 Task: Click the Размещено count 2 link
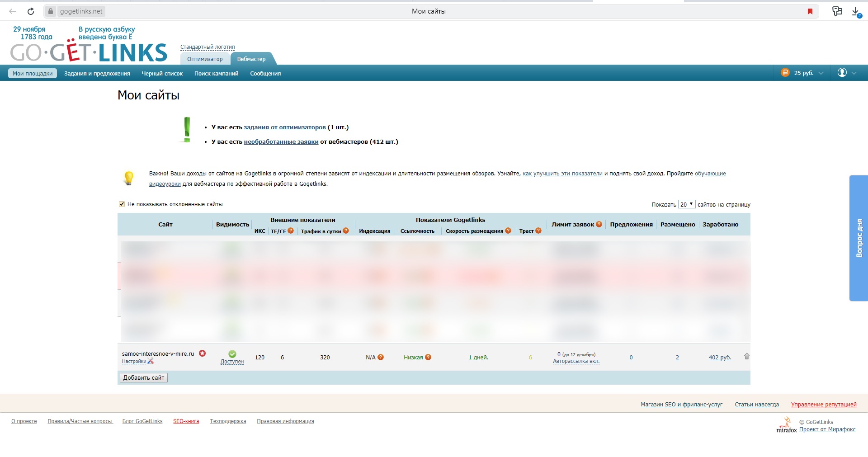coord(677,357)
